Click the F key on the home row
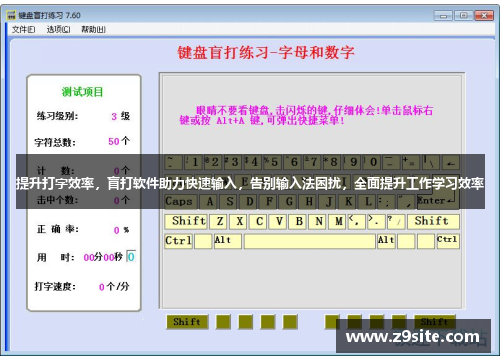500x362 pixels. (x=269, y=201)
